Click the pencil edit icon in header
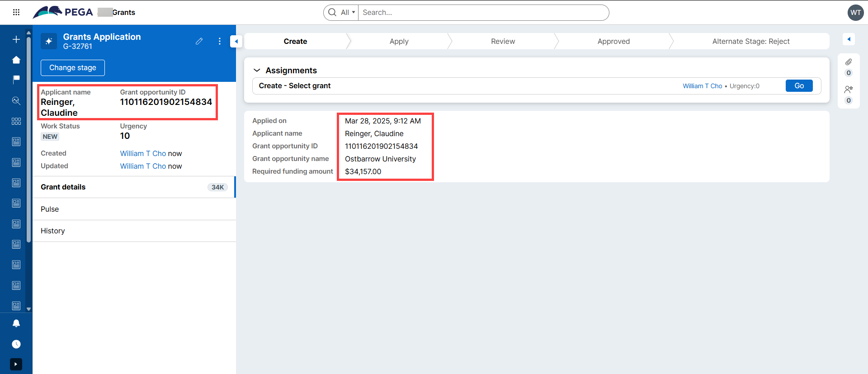 coord(199,41)
